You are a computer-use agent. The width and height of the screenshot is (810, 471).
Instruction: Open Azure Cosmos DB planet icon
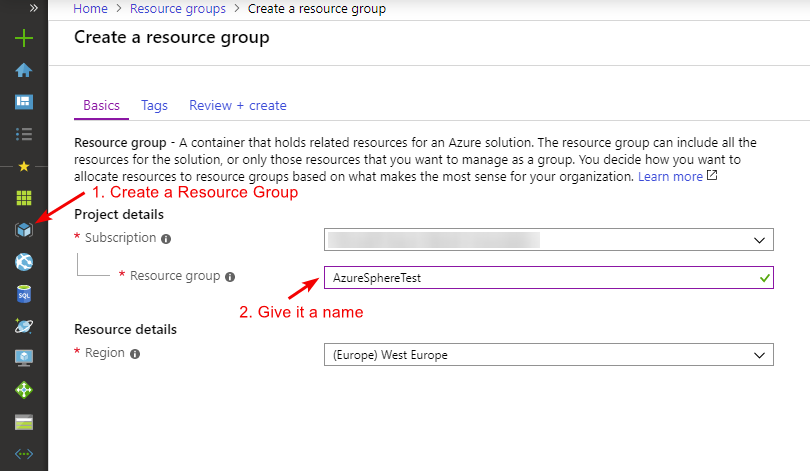pyautogui.click(x=24, y=326)
